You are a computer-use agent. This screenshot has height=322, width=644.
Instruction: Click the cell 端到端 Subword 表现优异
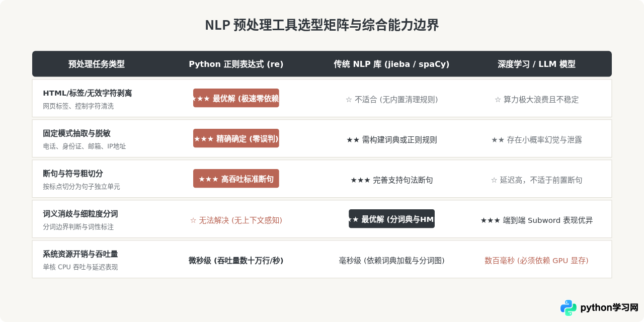pyautogui.click(x=536, y=220)
